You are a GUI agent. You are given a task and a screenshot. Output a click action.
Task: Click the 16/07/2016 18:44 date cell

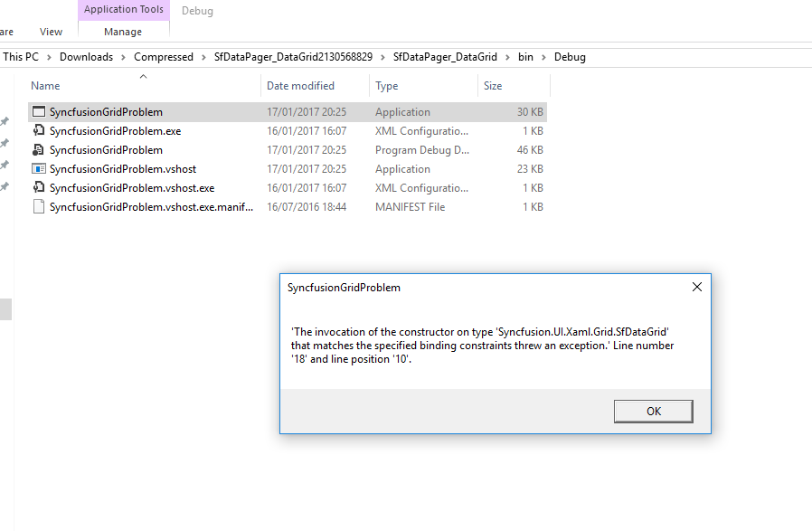point(307,207)
